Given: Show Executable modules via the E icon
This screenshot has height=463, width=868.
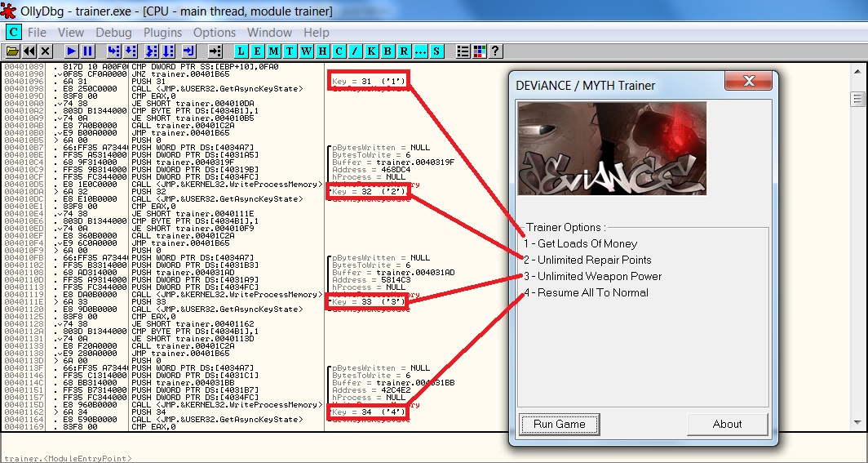Looking at the screenshot, I should [x=258, y=51].
